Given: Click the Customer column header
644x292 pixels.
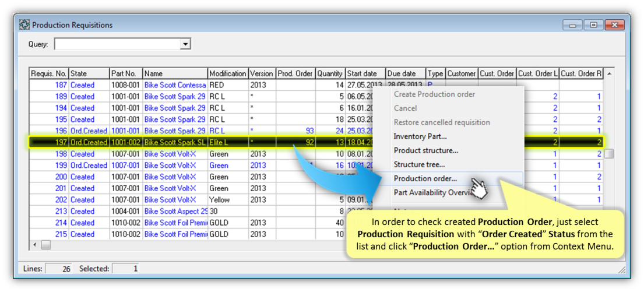Looking at the screenshot, I should tap(462, 73).
